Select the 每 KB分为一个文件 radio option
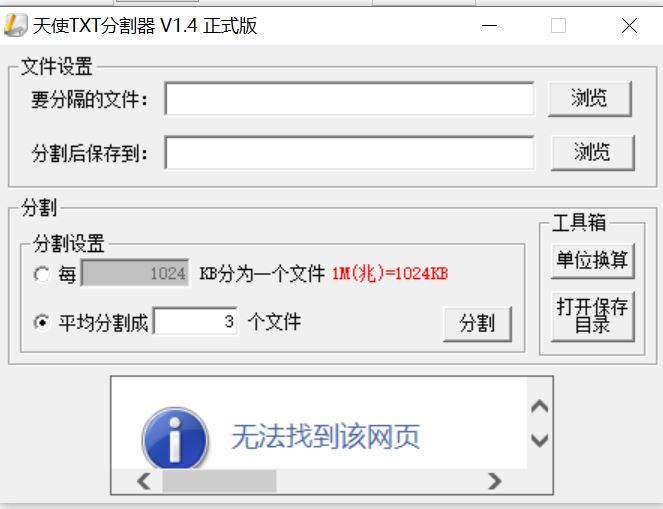 click(x=41, y=274)
